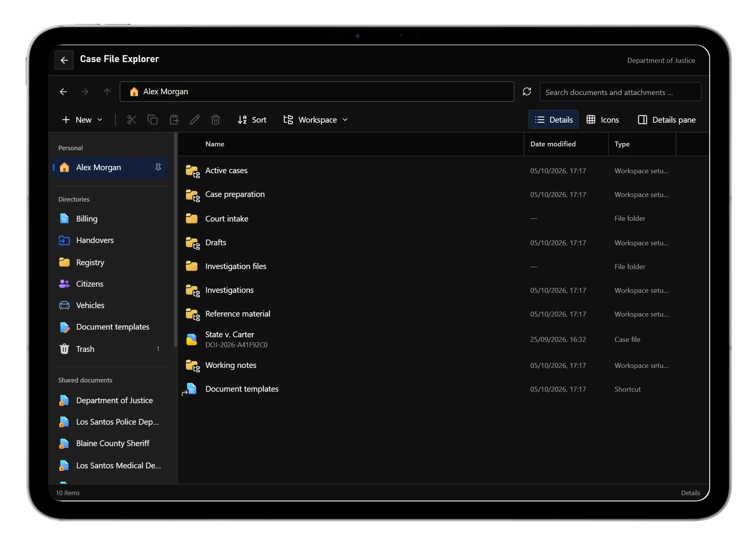Select the Investigation files row
The width and height of the screenshot is (756, 545).
444,266
